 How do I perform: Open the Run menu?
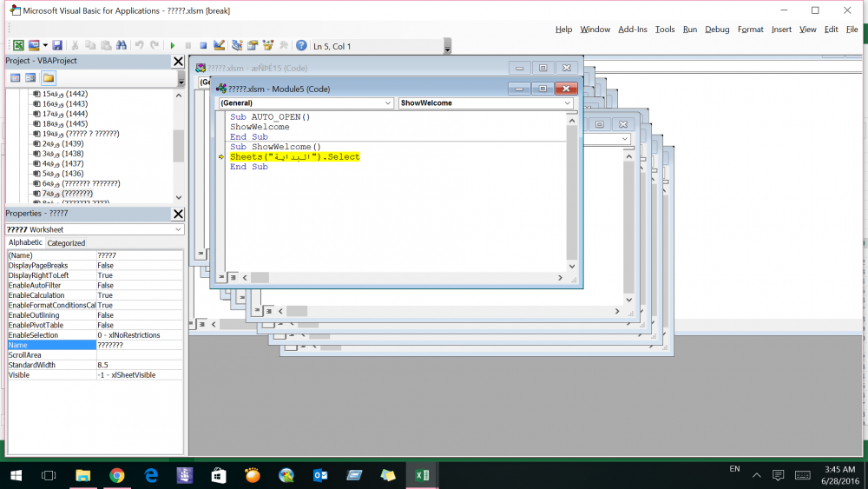tap(690, 30)
